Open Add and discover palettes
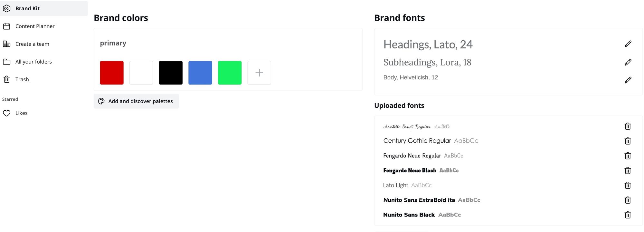The height and width of the screenshot is (232, 644). coord(136,101)
